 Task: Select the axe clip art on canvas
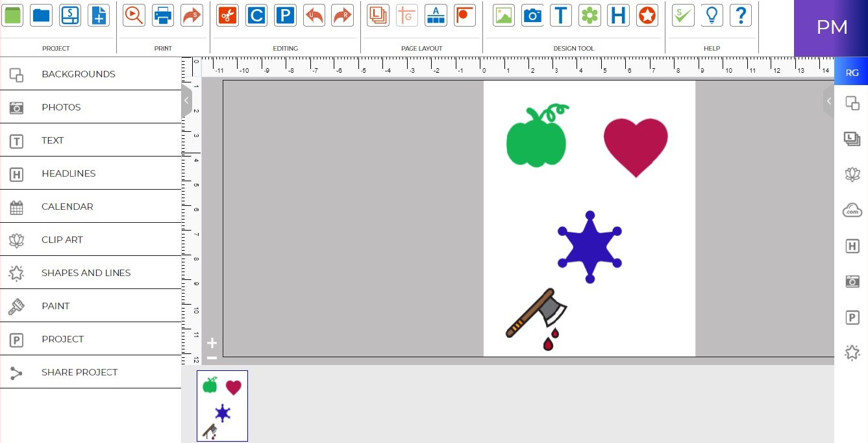point(536,319)
